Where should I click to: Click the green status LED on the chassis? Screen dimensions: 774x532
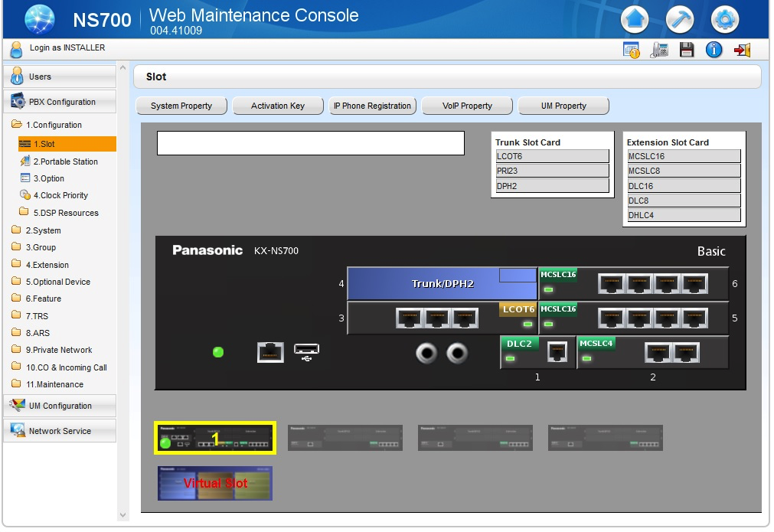click(217, 352)
